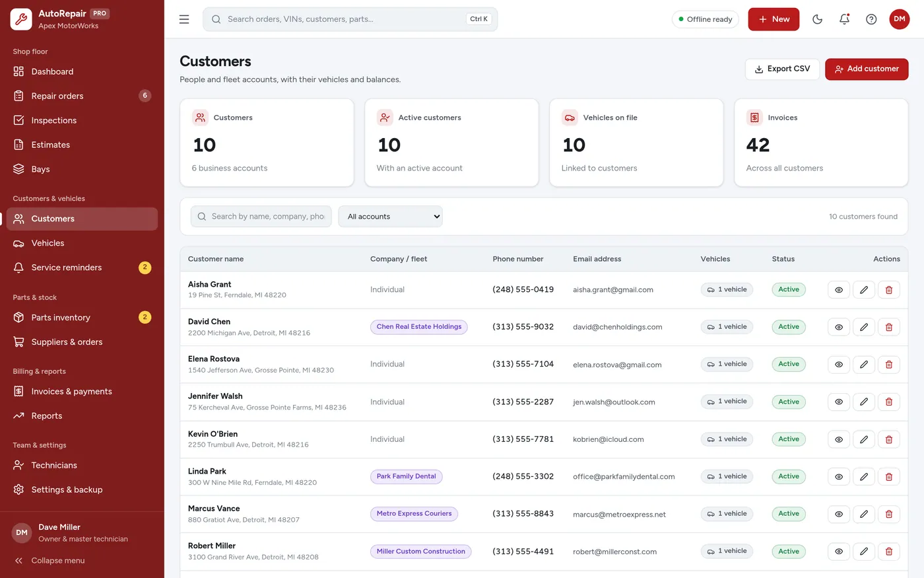
Task: Toggle the sidebar hamburger menu
Action: point(184,19)
